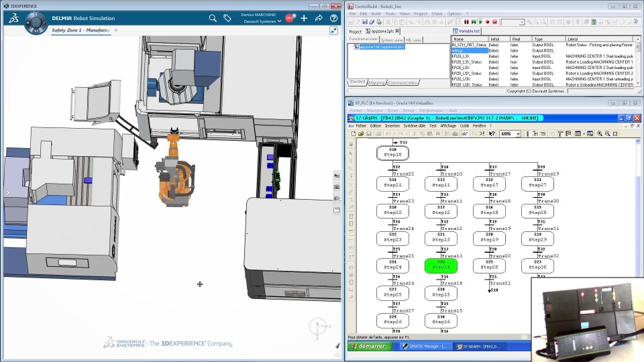This screenshot has height=362, width=644.
Task: Click the Type column header in variable list
Action: [548, 39]
